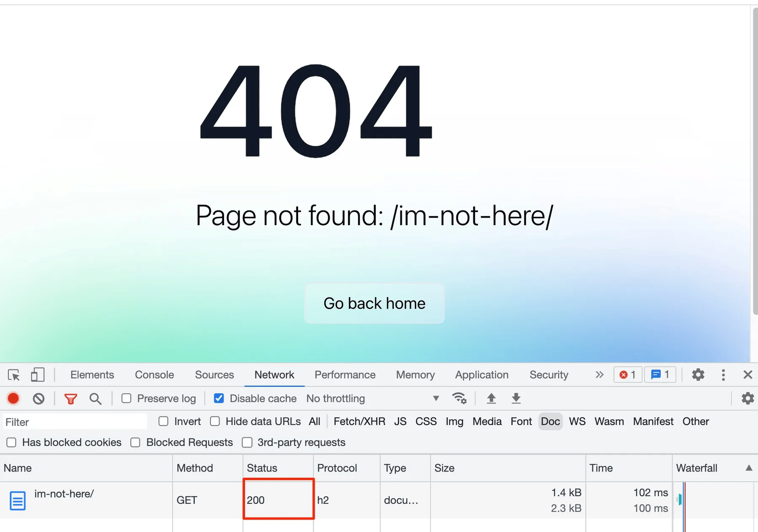Switch to the Console tab
Viewport: 758px width, 532px height.
pos(154,375)
